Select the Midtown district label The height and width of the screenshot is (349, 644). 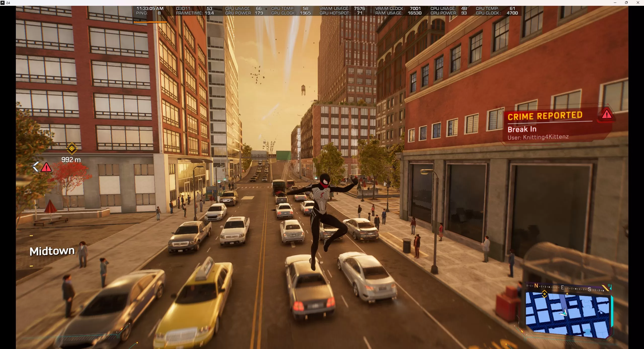pos(52,251)
